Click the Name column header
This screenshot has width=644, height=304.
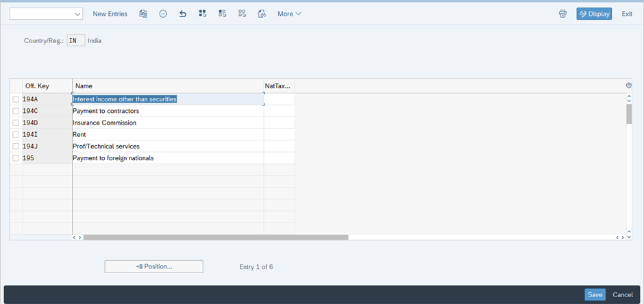point(168,86)
